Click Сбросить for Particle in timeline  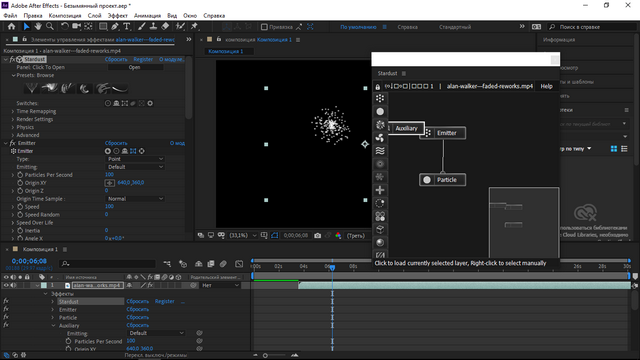(x=138, y=317)
